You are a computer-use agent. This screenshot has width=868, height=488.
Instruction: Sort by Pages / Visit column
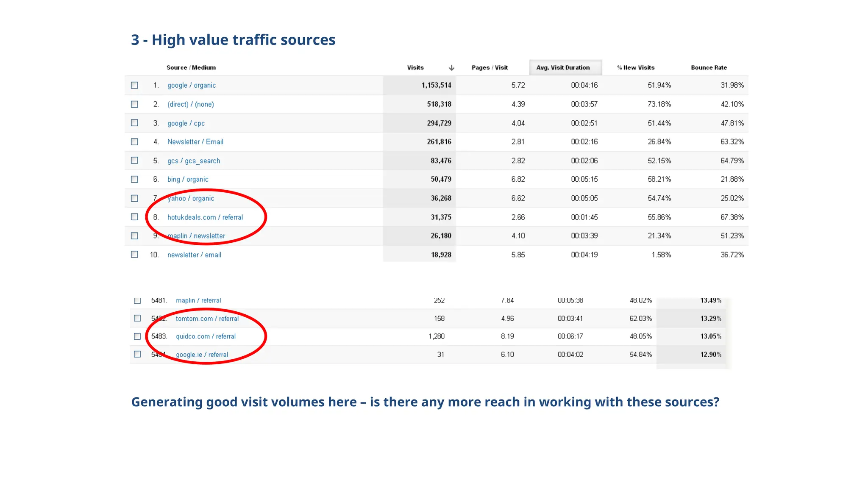(490, 68)
